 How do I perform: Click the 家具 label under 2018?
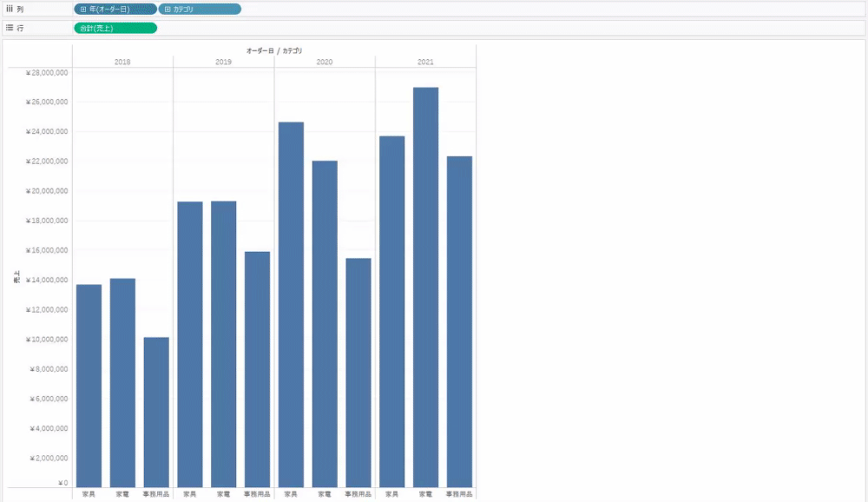pyautogui.click(x=89, y=494)
